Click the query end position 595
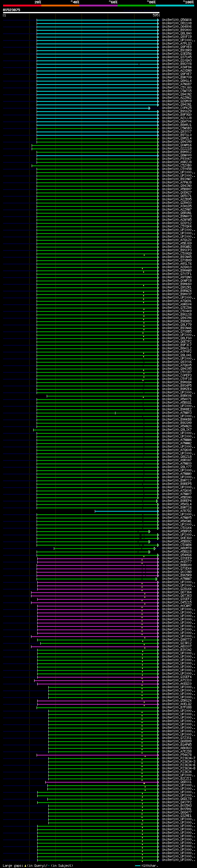Image resolution: width=197 pixels, height=868 pixels. (x=155, y=15)
